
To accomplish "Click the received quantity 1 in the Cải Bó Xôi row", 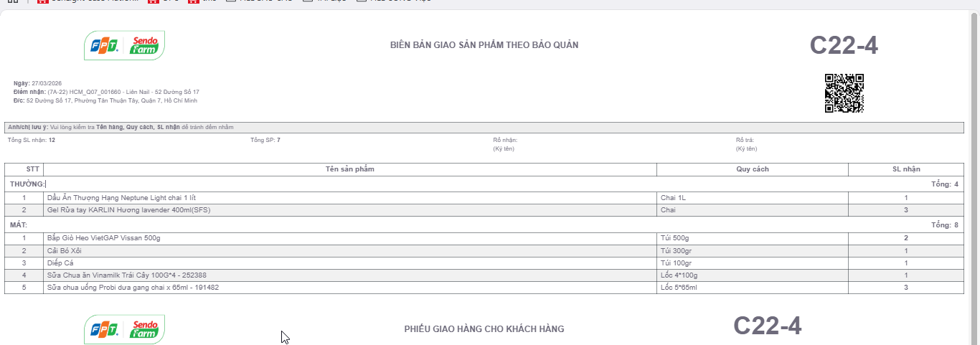I will [906, 251].
